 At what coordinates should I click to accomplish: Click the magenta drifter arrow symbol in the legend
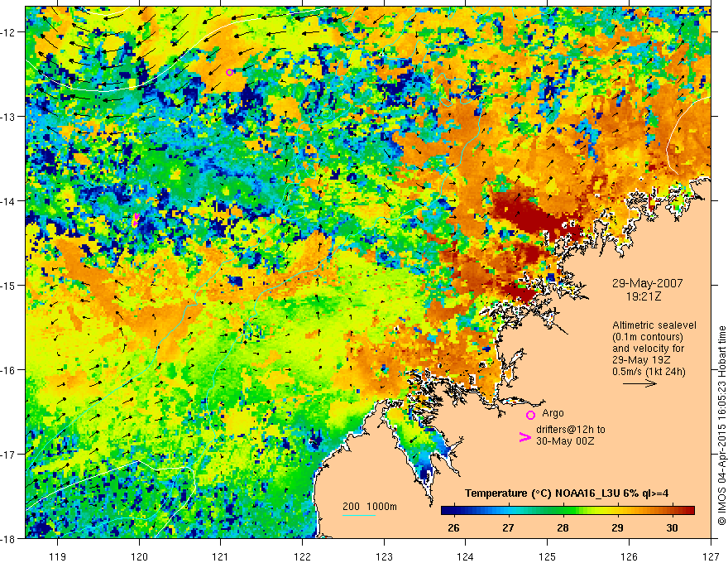point(525,437)
